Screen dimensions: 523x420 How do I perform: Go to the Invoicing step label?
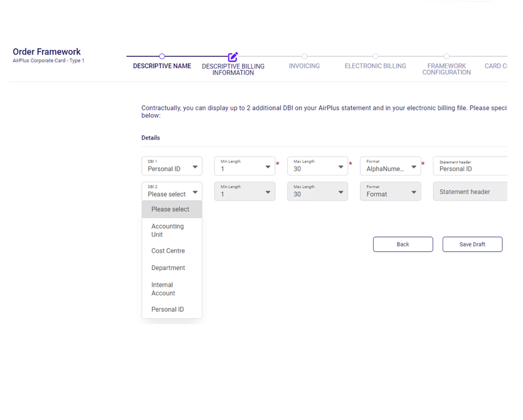(x=304, y=66)
